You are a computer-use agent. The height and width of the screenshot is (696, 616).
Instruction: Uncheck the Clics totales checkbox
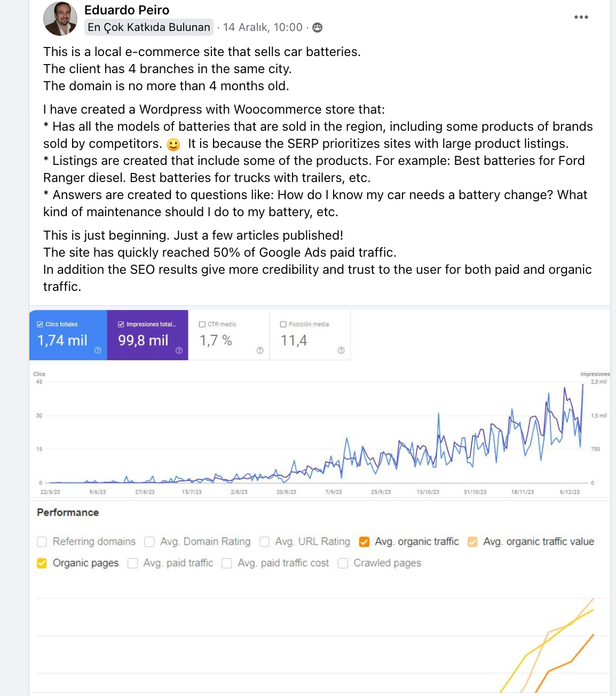click(x=40, y=324)
